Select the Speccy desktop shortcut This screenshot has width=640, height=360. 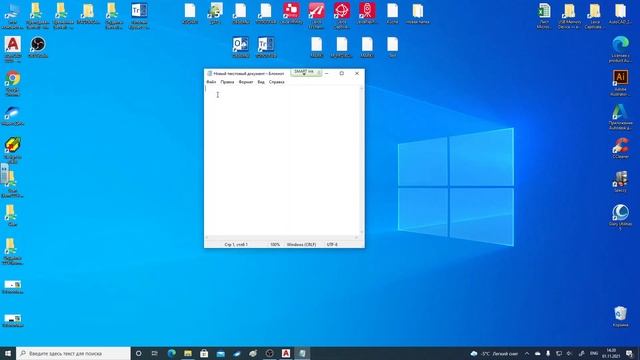point(620,182)
